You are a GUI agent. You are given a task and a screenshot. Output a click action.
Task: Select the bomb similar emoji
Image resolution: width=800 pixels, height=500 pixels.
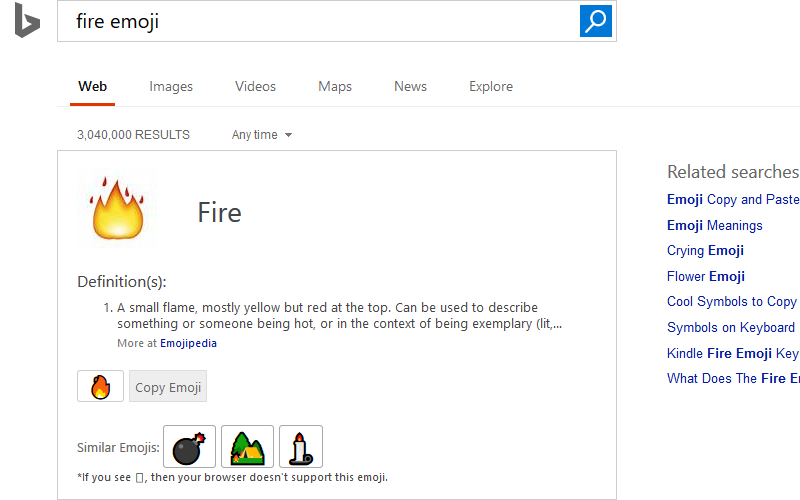click(x=189, y=446)
